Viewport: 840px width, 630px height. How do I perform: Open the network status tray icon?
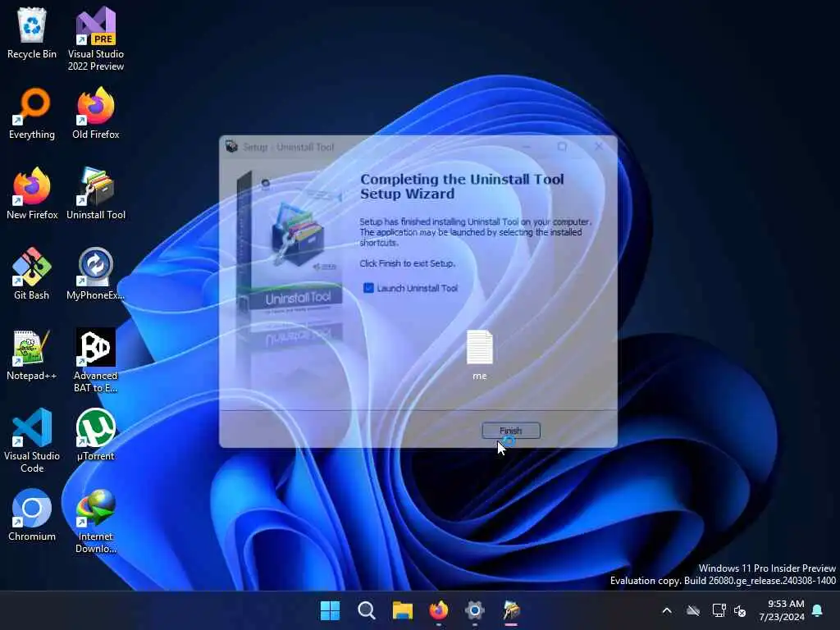(719, 610)
